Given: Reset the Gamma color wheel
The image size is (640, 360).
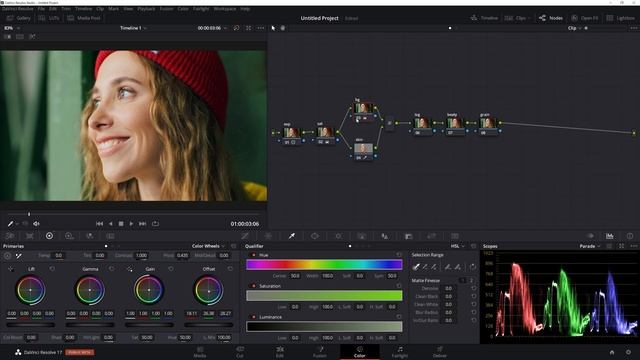Looking at the screenshot, I should pyautogui.click(x=111, y=269).
